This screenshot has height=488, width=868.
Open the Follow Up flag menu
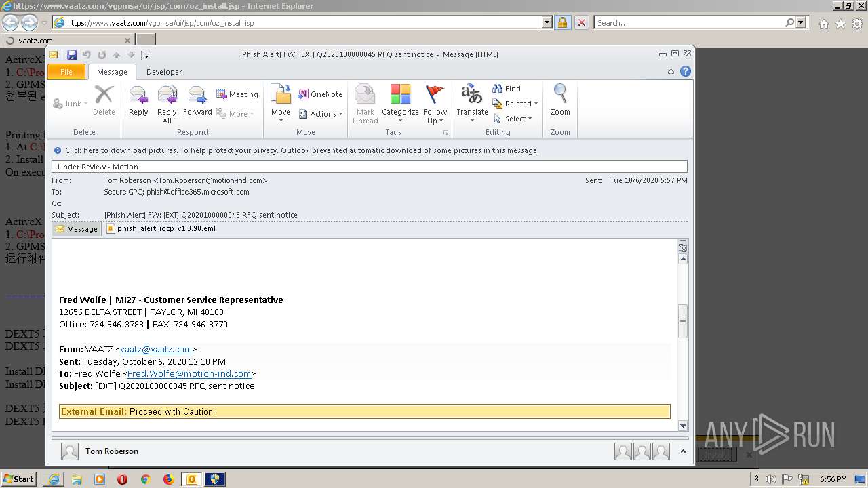(435, 104)
